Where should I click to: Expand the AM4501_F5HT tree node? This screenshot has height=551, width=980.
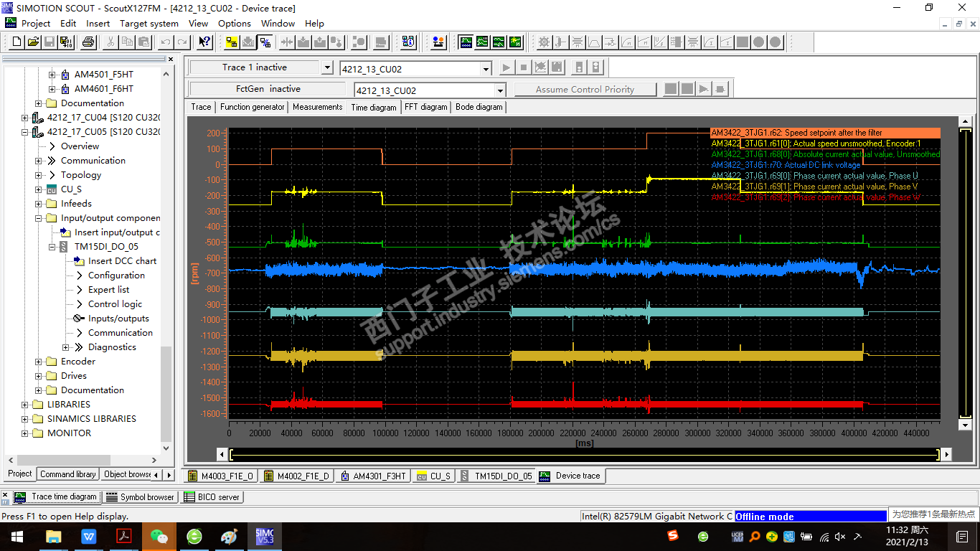coord(52,75)
